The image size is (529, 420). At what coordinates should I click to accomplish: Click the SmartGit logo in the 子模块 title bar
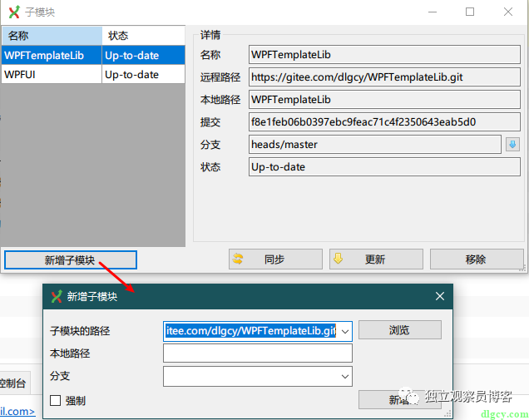[x=14, y=12]
